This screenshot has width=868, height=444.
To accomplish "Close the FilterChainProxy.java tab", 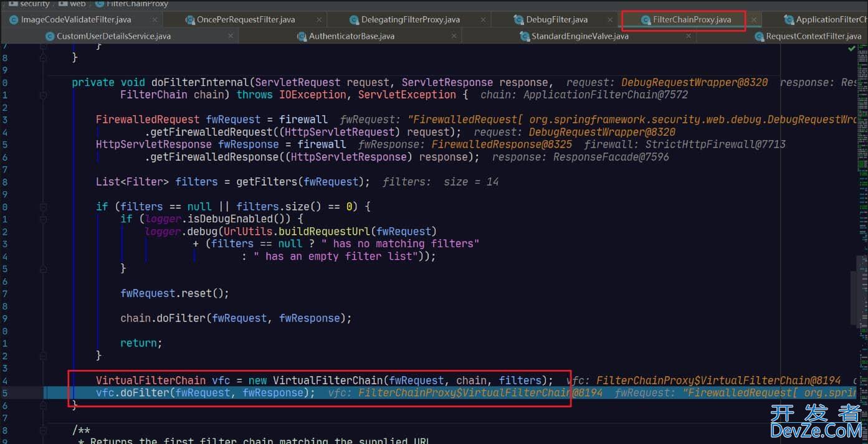I will [753, 20].
